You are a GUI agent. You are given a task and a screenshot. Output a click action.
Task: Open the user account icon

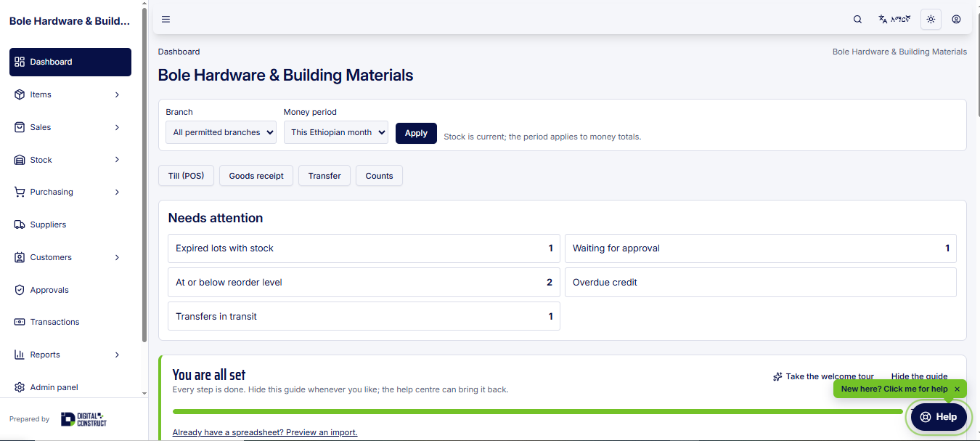(956, 20)
